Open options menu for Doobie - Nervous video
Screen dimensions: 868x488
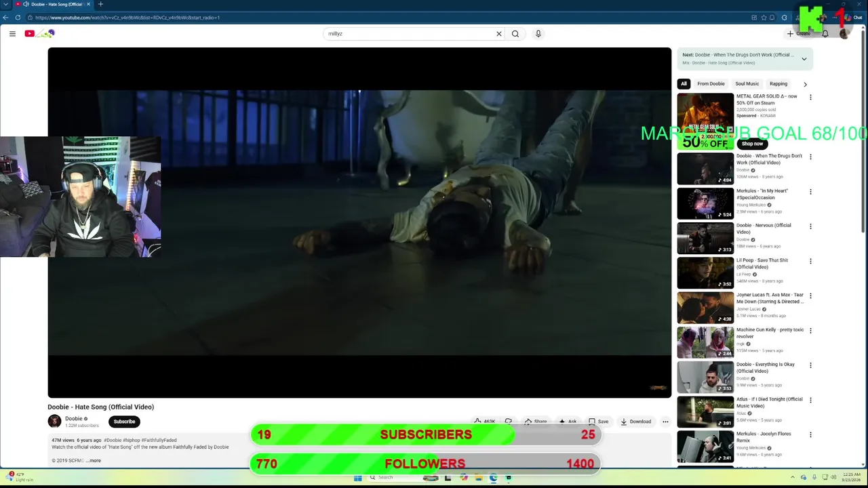click(810, 226)
